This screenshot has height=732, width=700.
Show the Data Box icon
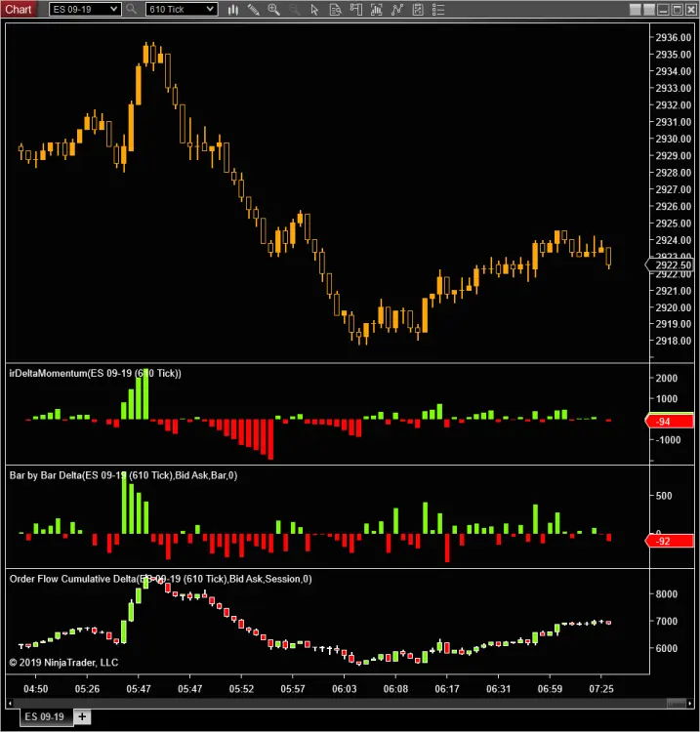[x=335, y=10]
